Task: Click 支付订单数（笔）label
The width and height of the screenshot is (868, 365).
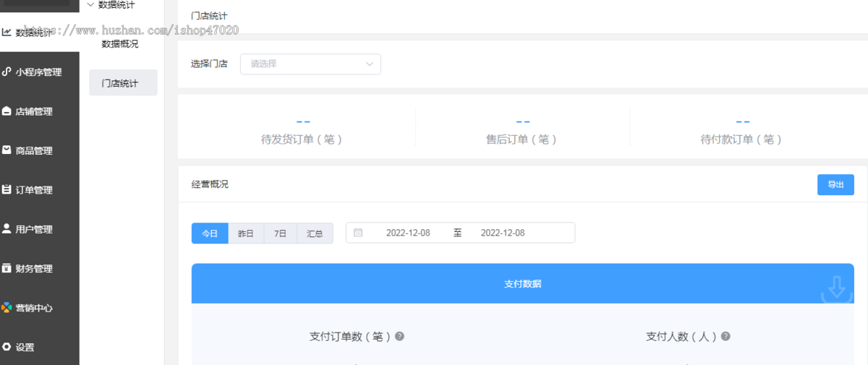Action: 350,336
